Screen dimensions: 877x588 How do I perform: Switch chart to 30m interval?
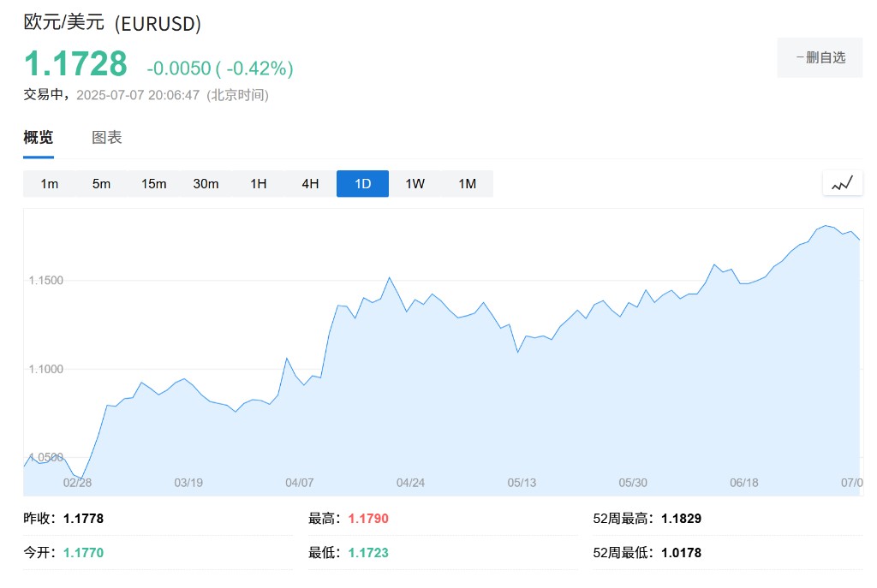[206, 184]
